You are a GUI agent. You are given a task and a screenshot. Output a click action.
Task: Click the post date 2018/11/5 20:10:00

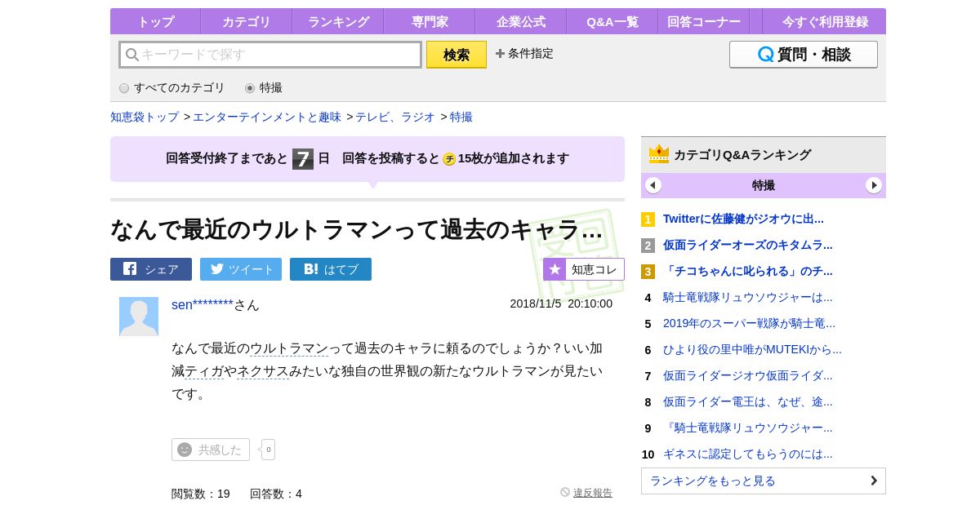click(561, 304)
